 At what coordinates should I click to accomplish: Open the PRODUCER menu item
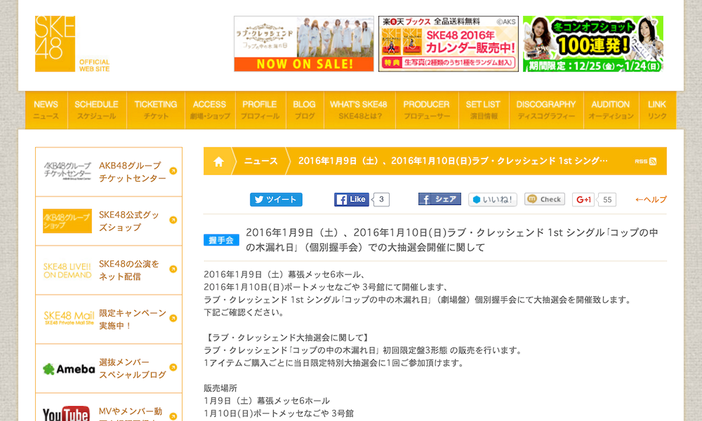coord(427,110)
